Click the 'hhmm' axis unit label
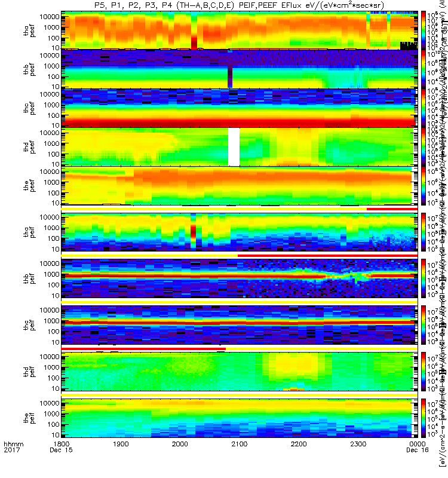 [13, 444]
